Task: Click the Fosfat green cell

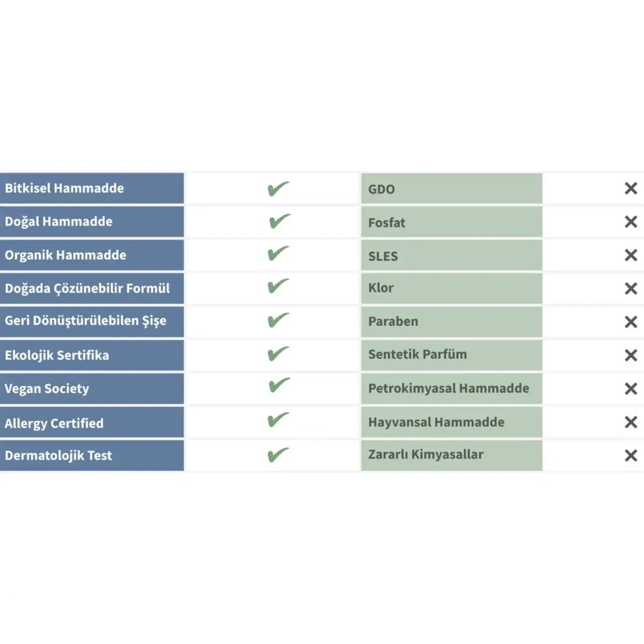Action: [451, 222]
